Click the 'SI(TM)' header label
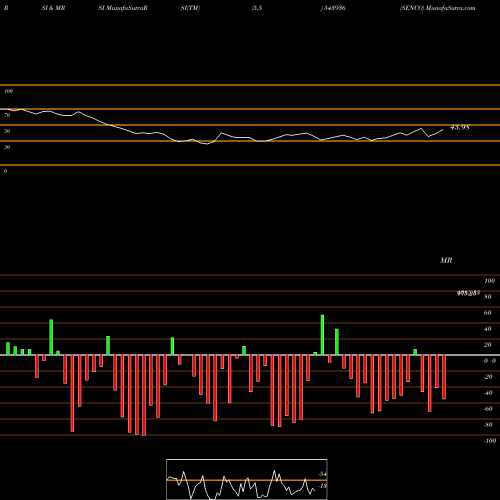The height and width of the screenshot is (500, 500). coord(190,8)
